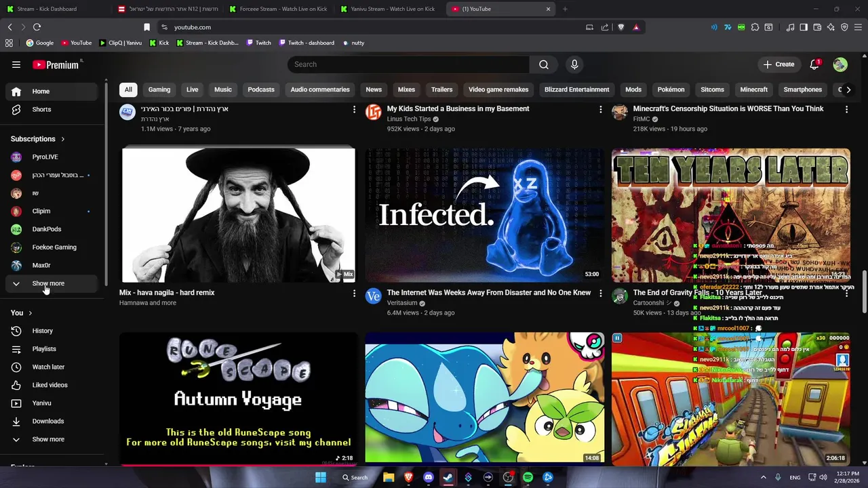Open Steam from the taskbar
The width and height of the screenshot is (868, 488).
tap(448, 477)
